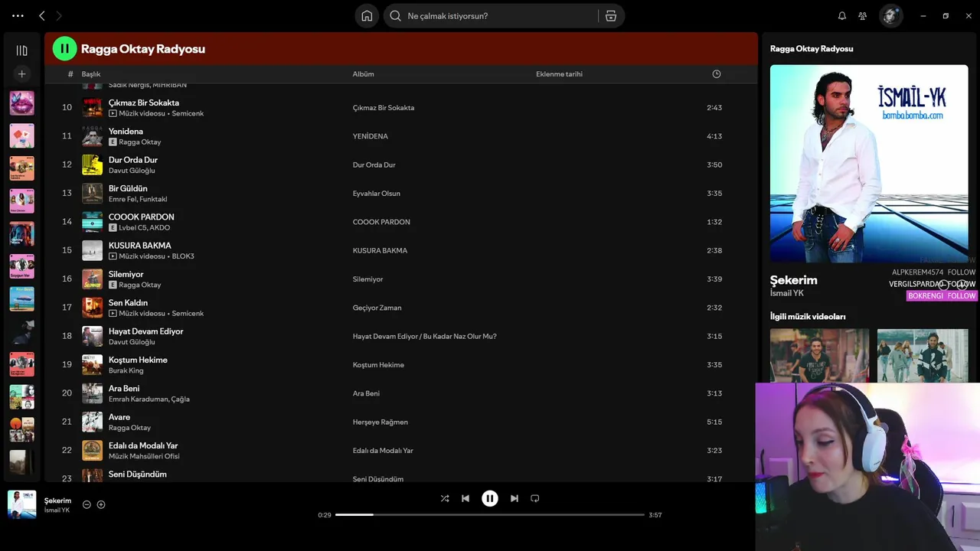
Task: Open the now playing Şekerim cover thumbnail
Action: [21, 505]
